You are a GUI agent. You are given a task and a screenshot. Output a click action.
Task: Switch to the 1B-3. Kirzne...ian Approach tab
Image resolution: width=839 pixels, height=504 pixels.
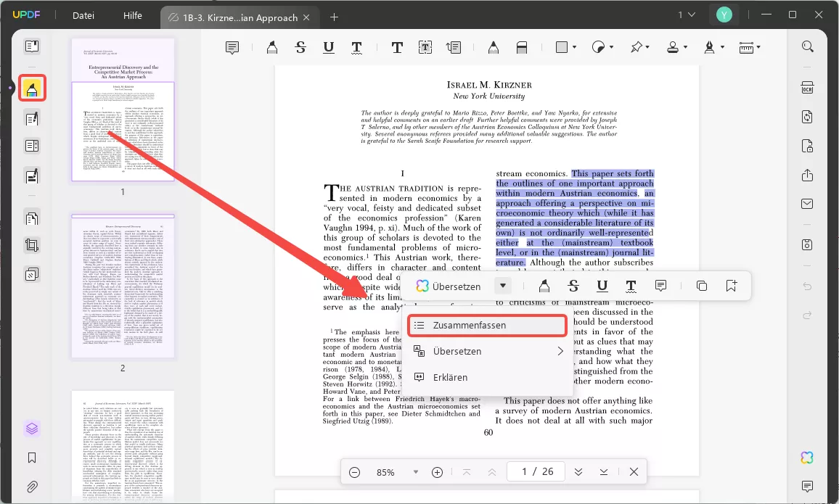click(x=240, y=17)
